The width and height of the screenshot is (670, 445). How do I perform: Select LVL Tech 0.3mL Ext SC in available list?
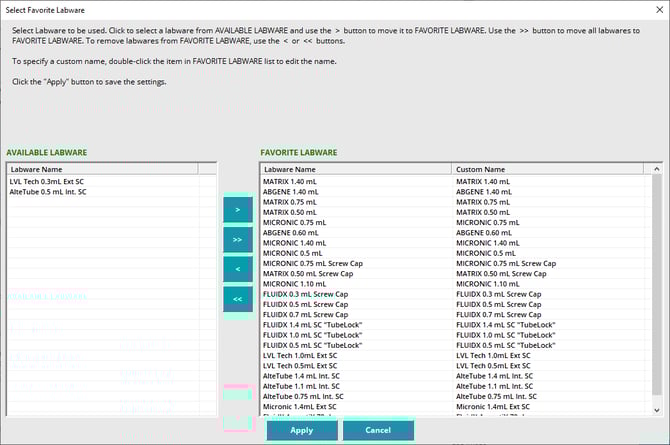(48, 181)
